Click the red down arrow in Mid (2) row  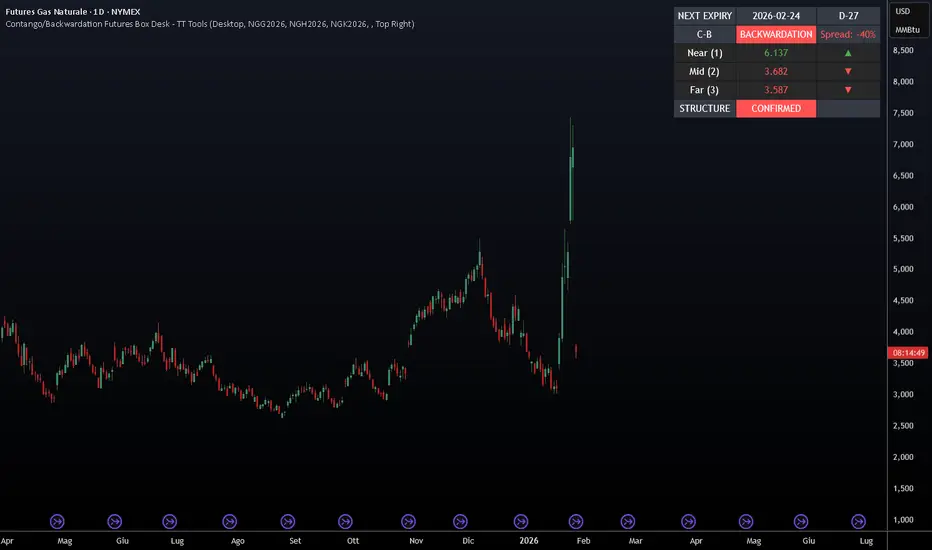tap(848, 71)
